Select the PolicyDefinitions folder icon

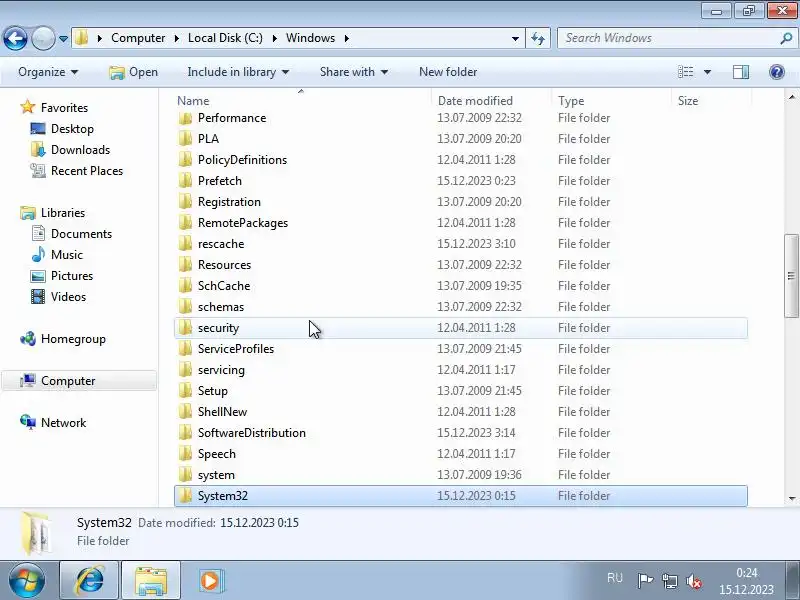coord(185,160)
